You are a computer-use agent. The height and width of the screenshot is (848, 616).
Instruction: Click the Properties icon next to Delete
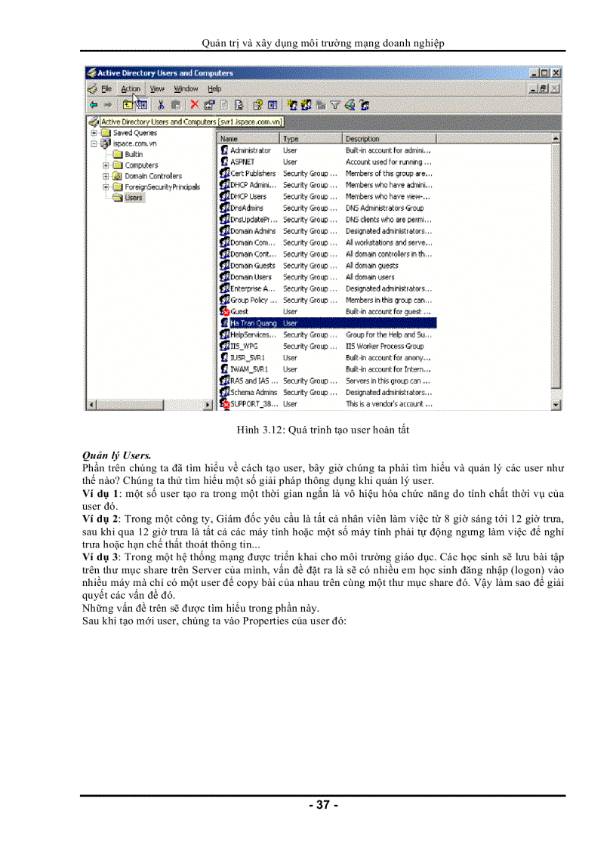pyautogui.click(x=209, y=105)
